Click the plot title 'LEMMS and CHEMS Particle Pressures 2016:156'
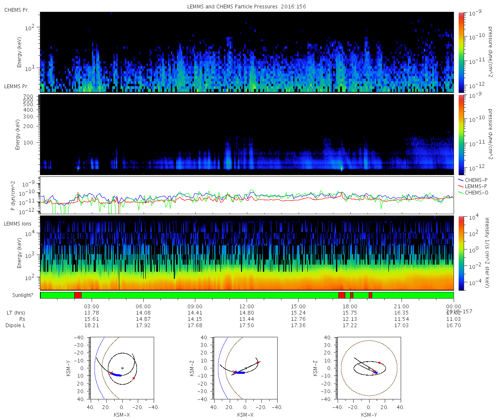This screenshot has width=504, height=420. (247, 7)
